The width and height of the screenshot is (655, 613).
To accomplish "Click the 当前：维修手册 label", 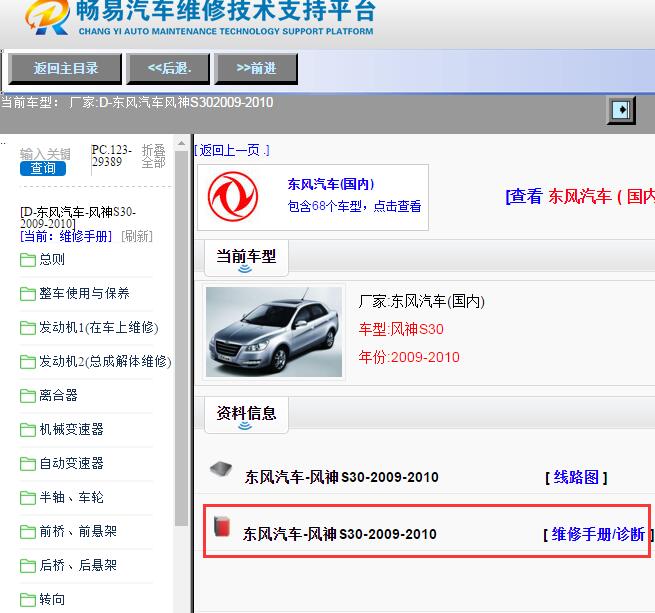I will tap(66, 237).
